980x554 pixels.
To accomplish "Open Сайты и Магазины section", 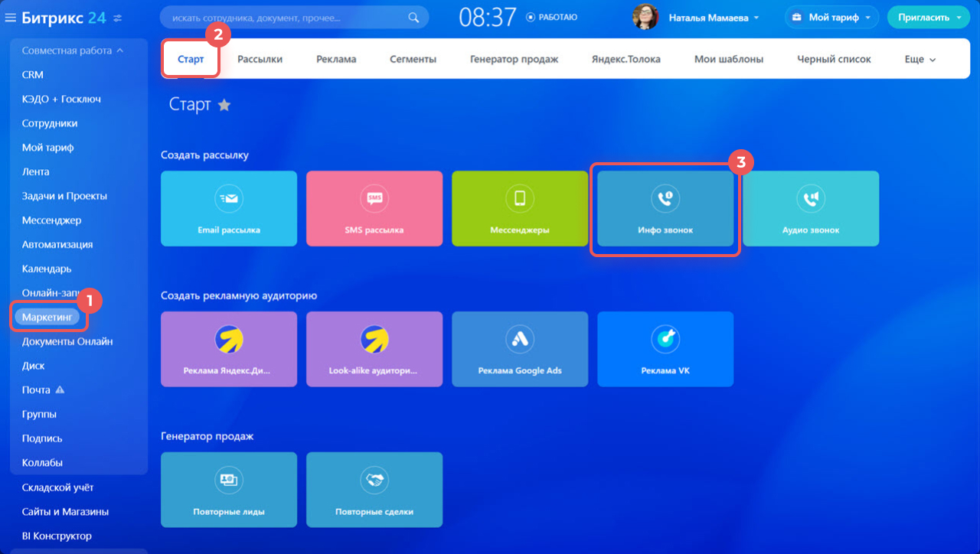I will [65, 511].
